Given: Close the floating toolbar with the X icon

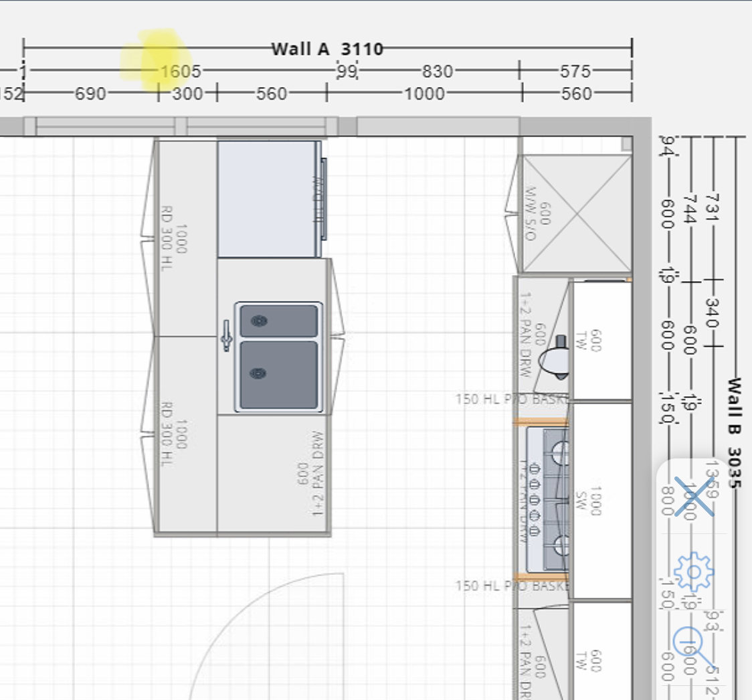Looking at the screenshot, I should point(693,497).
